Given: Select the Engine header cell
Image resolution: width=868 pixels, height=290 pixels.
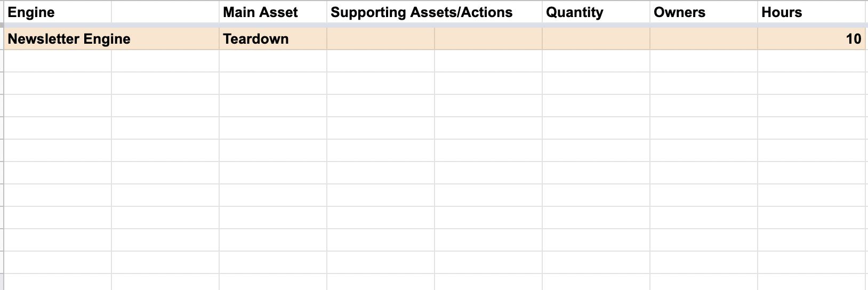Looking at the screenshot, I should [58, 12].
